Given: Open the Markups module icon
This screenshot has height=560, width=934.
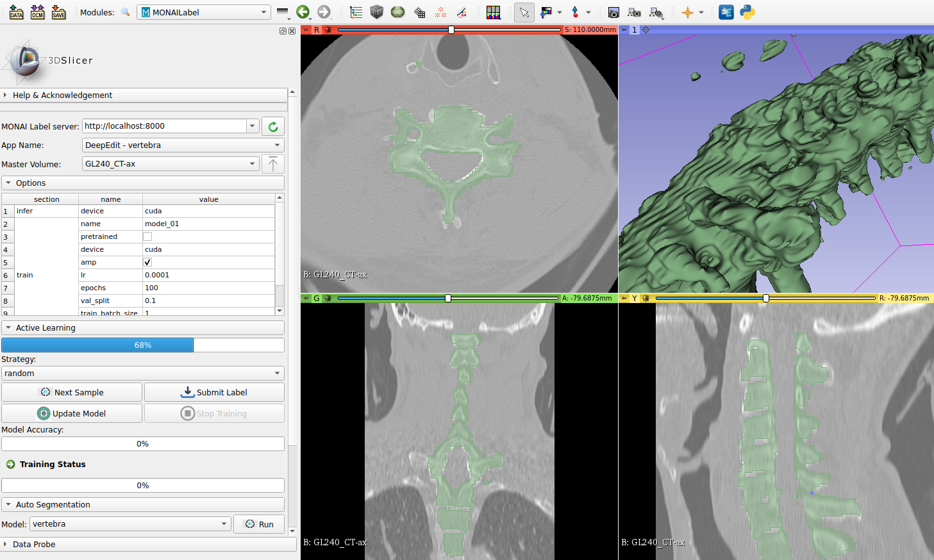Looking at the screenshot, I should 440,12.
